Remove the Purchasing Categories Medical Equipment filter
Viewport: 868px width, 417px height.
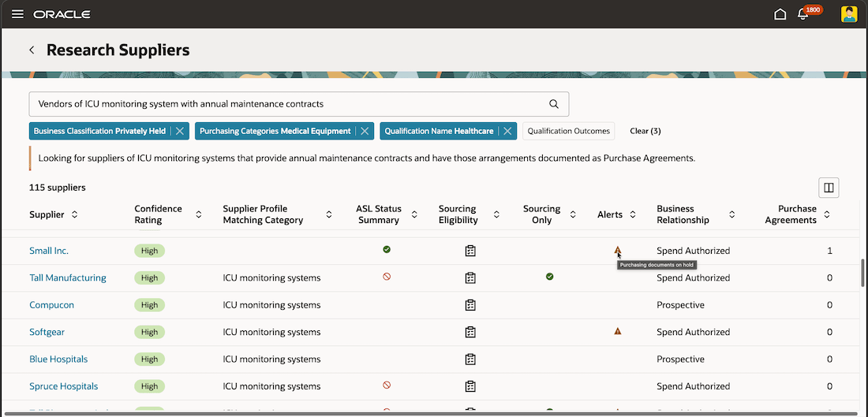[365, 131]
